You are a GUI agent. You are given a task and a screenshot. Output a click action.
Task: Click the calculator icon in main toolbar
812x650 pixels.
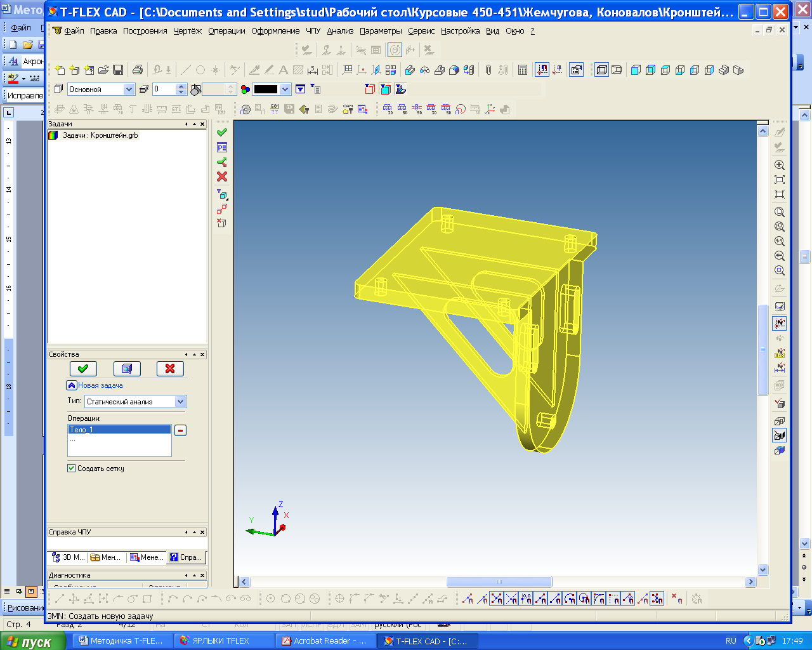[x=523, y=70]
